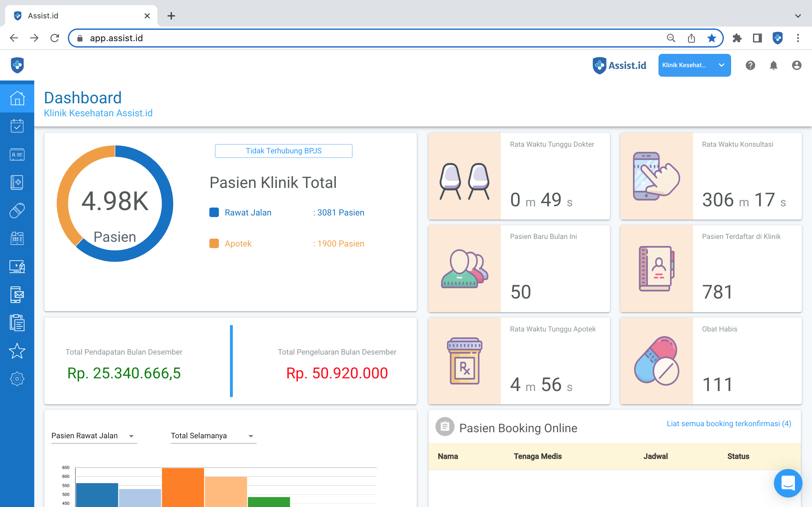
Task: Click the cashier register sidebar icon
Action: coord(17,238)
